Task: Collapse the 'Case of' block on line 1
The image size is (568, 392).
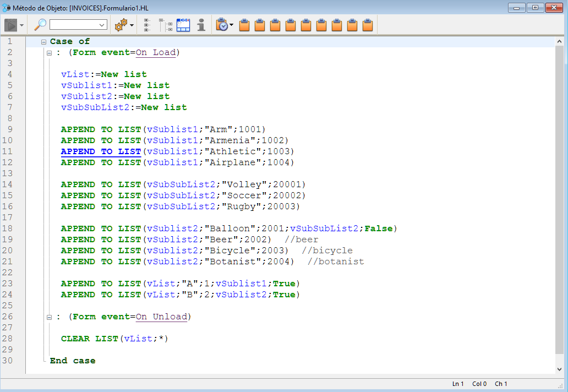Action: [x=43, y=42]
